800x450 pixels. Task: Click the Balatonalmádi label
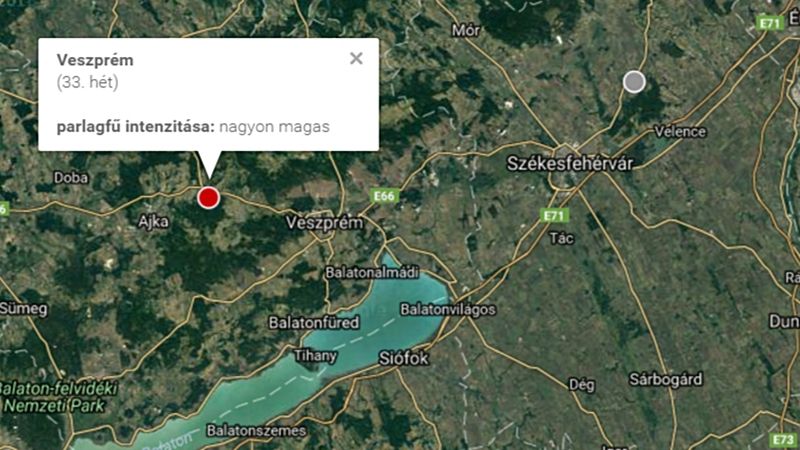pyautogui.click(x=372, y=272)
